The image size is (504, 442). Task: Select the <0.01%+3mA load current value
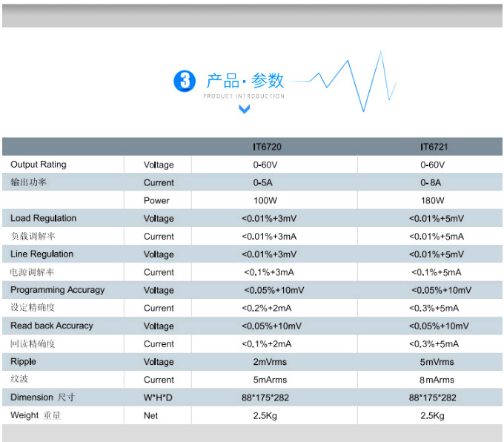pyautogui.click(x=269, y=237)
